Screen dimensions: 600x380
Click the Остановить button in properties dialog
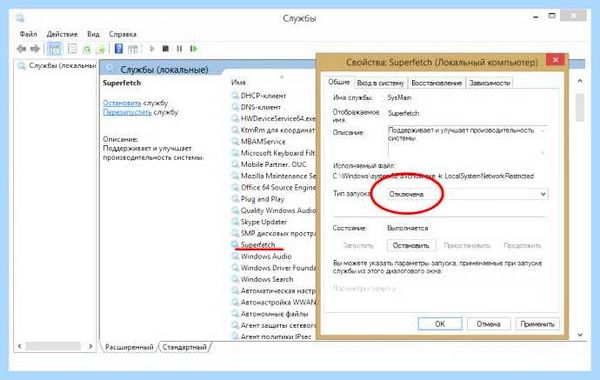click(x=411, y=246)
